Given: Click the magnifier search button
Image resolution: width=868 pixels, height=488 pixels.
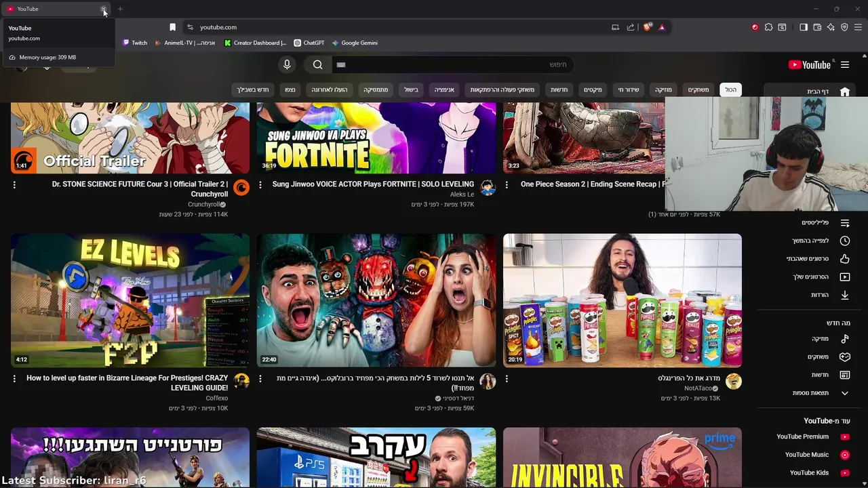Looking at the screenshot, I should 318,64.
